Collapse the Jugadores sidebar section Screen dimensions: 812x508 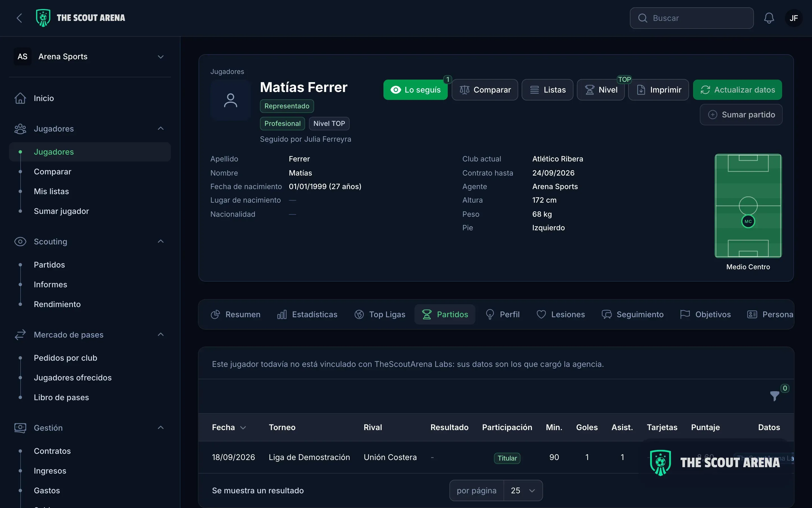click(x=161, y=129)
